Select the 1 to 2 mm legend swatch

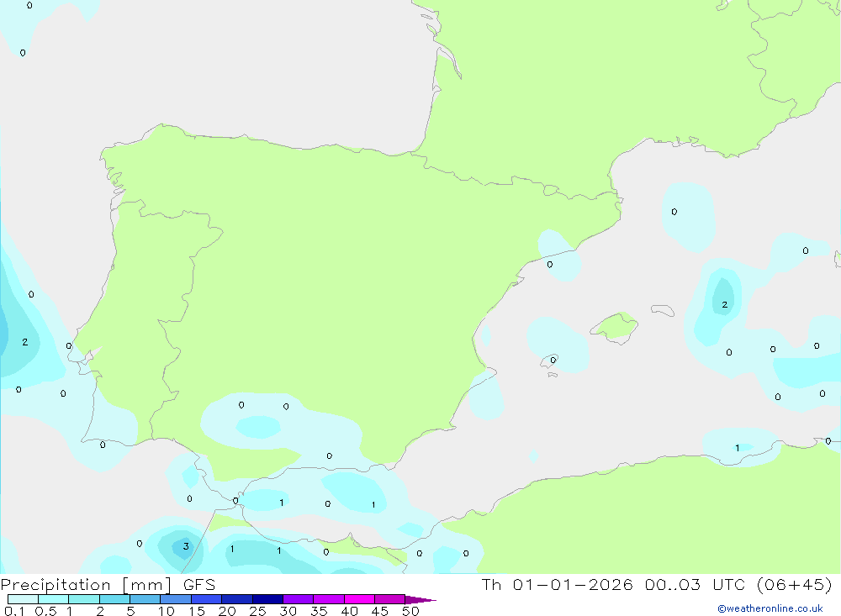[x=84, y=599]
